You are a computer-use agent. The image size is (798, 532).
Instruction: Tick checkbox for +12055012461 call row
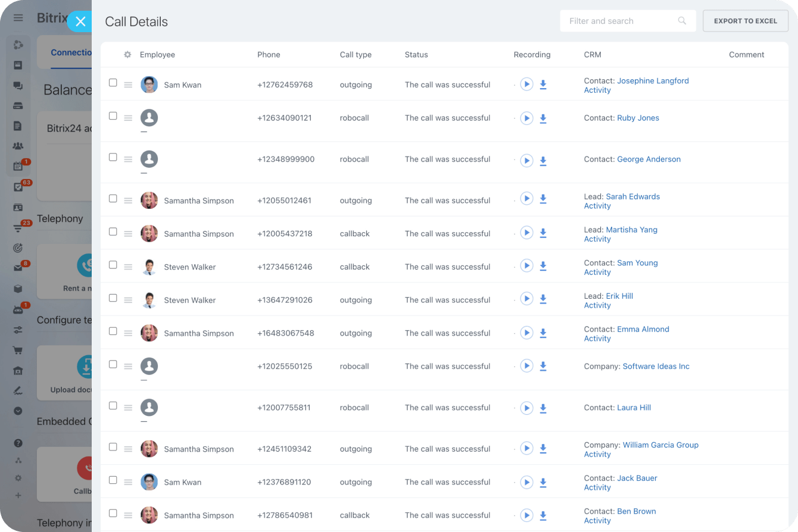(113, 199)
